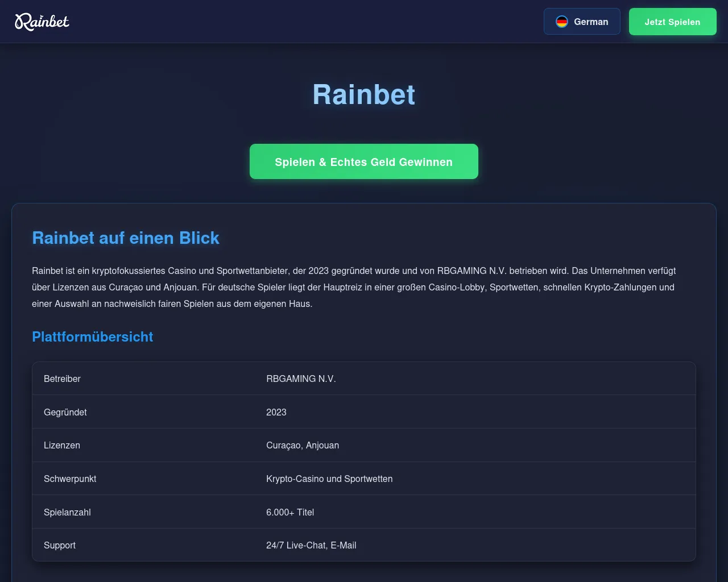The height and width of the screenshot is (582, 728).
Task: Click Krypto-Casino und Sportwetten value
Action: (x=329, y=479)
